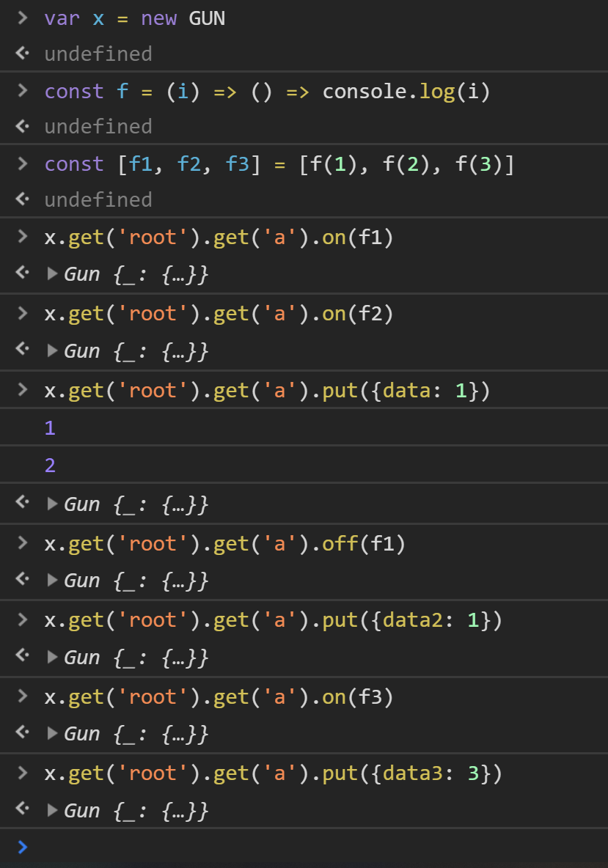Viewport: 608px width, 868px height.
Task: Expand the Gun object returned by on(f2)
Action: [x=54, y=350]
